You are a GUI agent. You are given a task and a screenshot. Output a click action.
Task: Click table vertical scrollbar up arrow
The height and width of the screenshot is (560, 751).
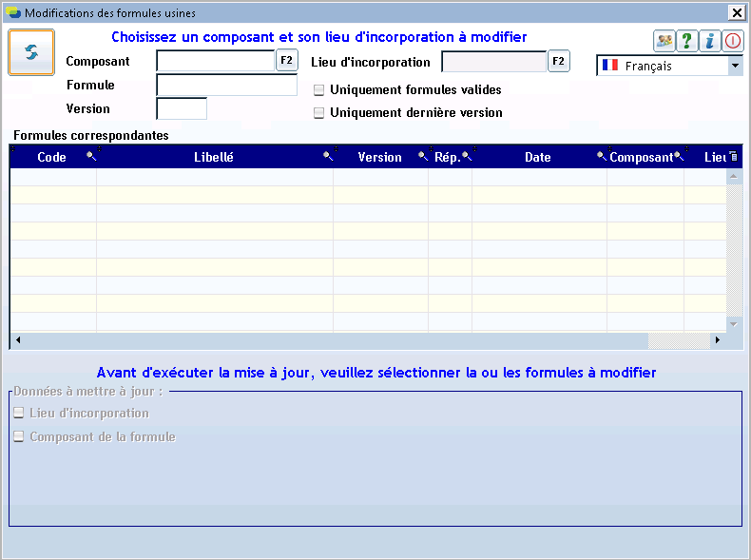[733, 177]
